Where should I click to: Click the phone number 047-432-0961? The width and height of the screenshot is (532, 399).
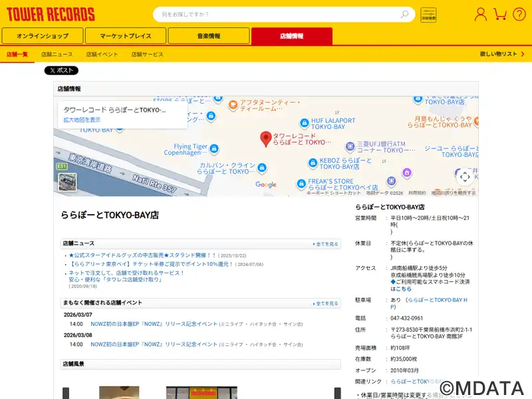coord(406,319)
